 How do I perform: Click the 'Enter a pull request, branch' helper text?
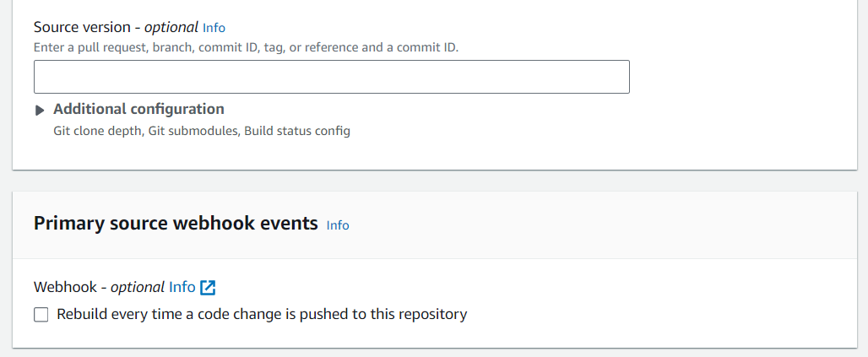click(x=246, y=47)
